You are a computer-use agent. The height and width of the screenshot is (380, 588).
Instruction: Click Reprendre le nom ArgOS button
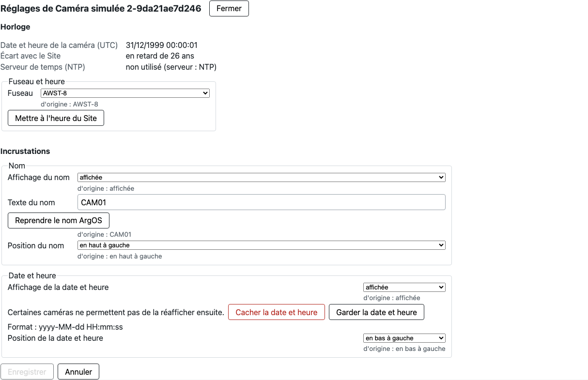(59, 220)
